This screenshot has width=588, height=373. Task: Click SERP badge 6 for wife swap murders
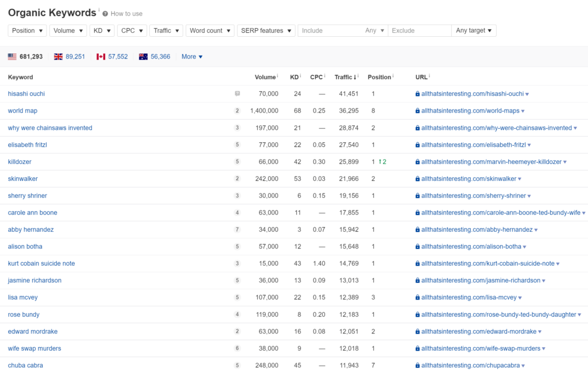237,348
